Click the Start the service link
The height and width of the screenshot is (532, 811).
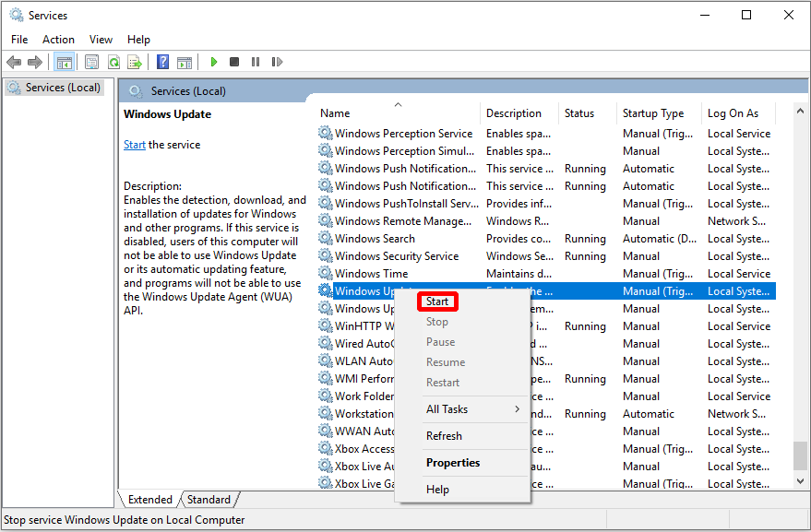coord(135,145)
